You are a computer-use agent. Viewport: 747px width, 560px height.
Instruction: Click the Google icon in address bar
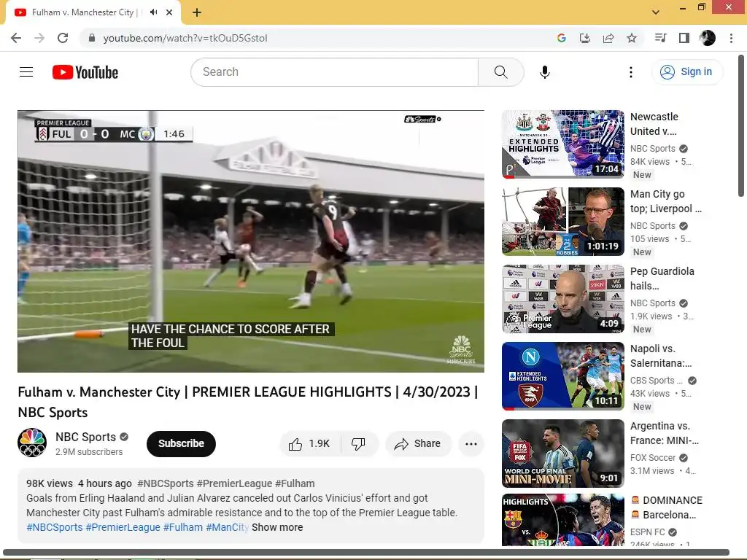[561, 38]
